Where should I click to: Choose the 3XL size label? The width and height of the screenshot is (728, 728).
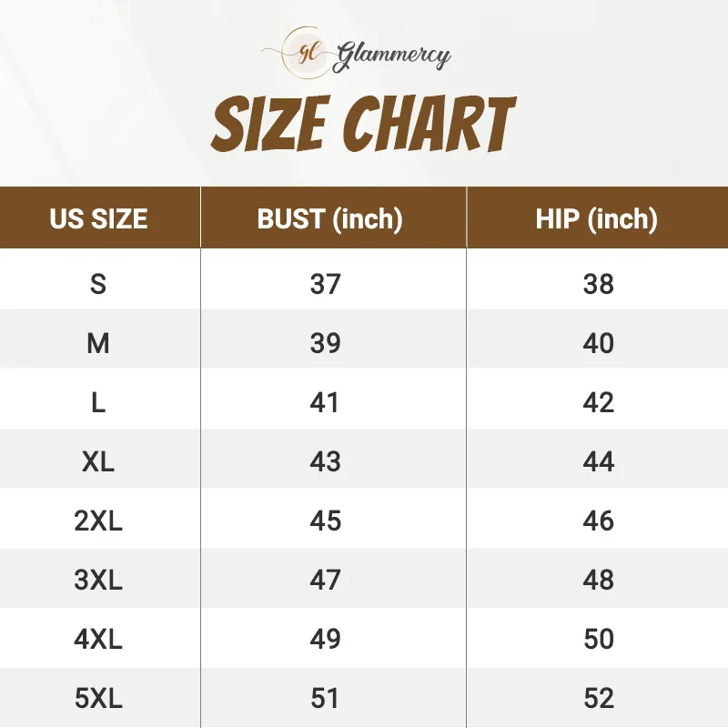click(x=98, y=580)
